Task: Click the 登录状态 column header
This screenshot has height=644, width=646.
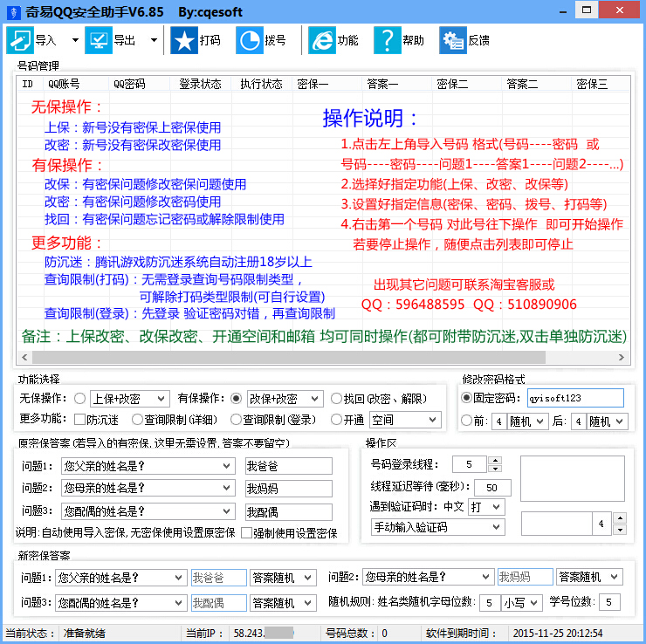Action: [200, 85]
